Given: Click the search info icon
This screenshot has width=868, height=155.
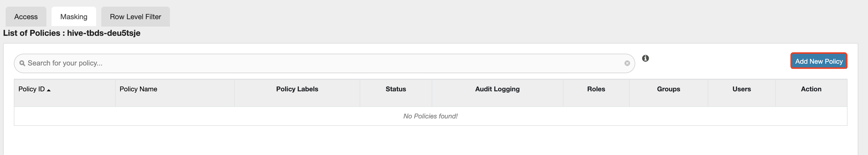Looking at the screenshot, I should [x=645, y=59].
